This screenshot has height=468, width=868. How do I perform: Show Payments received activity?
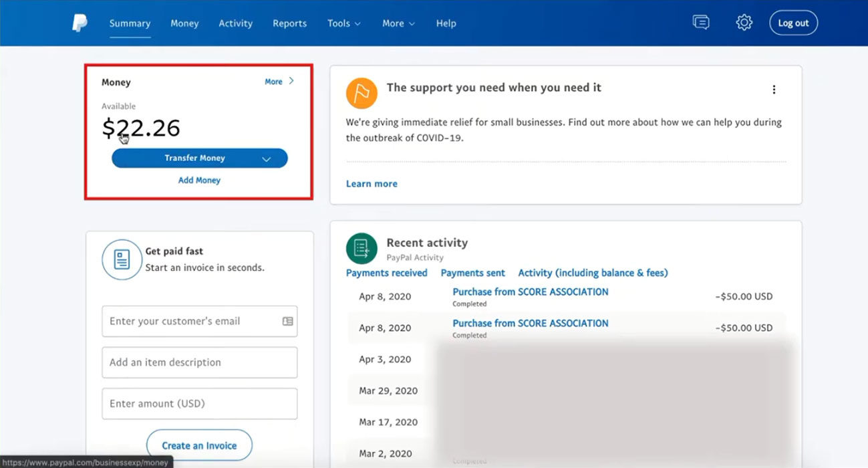click(x=386, y=273)
